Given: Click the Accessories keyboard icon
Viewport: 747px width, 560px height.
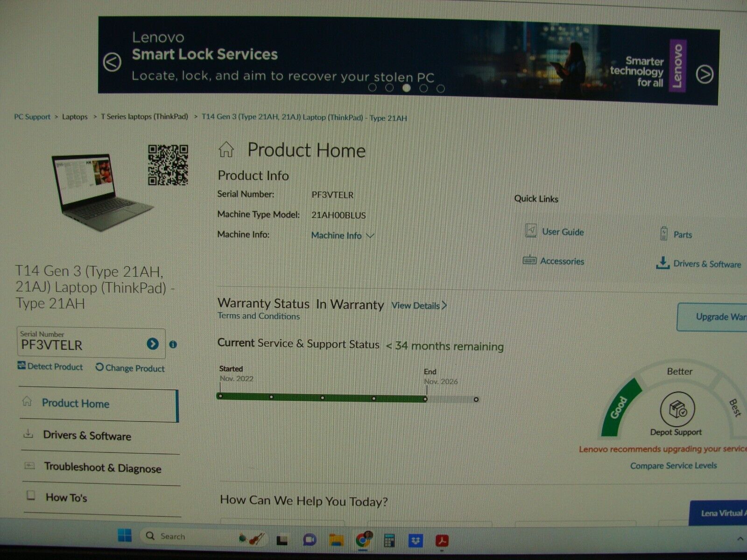Looking at the screenshot, I should [x=529, y=260].
